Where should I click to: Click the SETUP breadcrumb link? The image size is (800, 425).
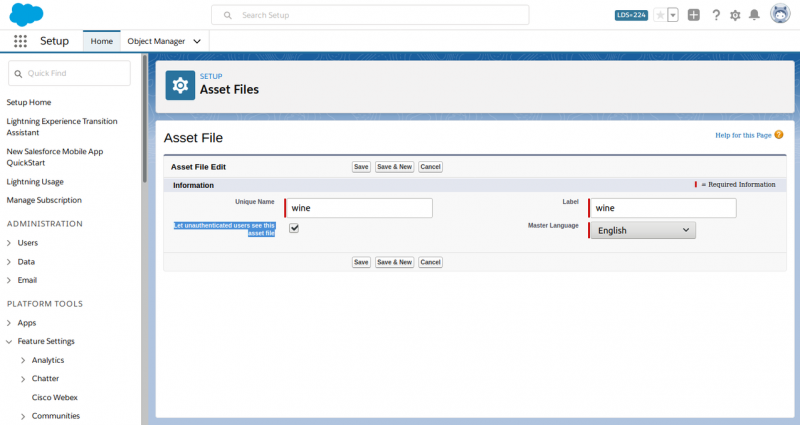211,76
